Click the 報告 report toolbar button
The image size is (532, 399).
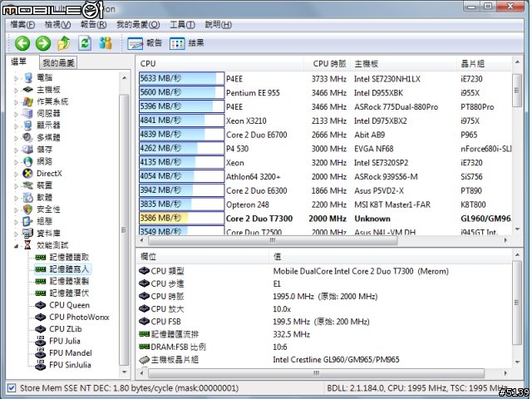(145, 43)
